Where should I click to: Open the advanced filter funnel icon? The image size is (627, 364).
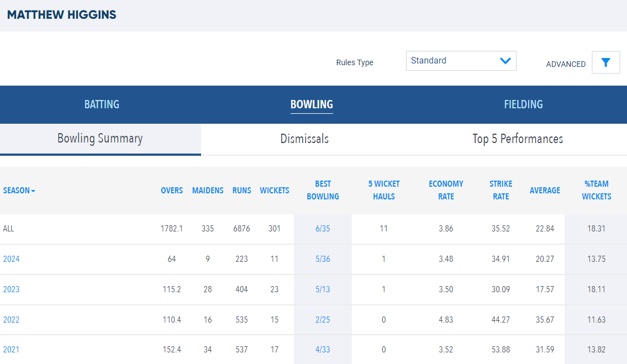click(606, 62)
